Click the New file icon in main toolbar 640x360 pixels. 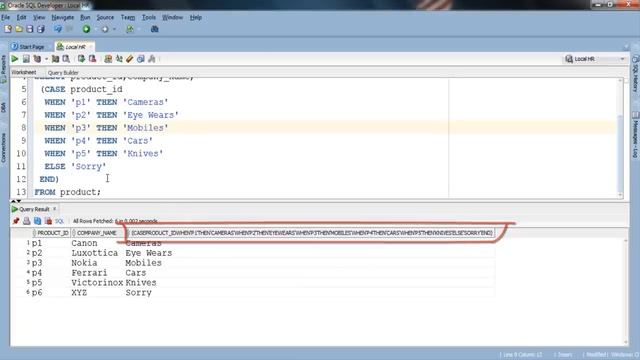(8, 29)
